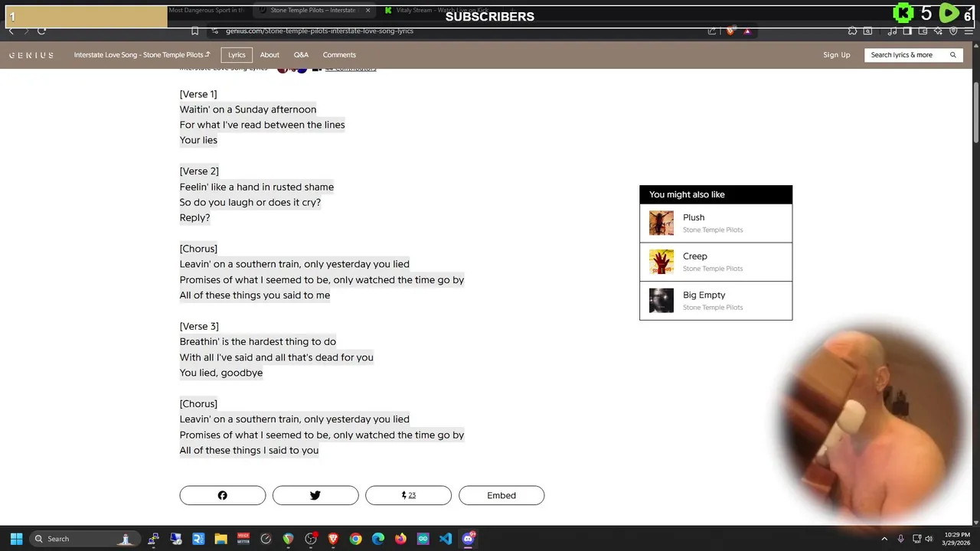Click lyric "You lied, goodbye"
This screenshot has width=980, height=551.
pos(221,373)
